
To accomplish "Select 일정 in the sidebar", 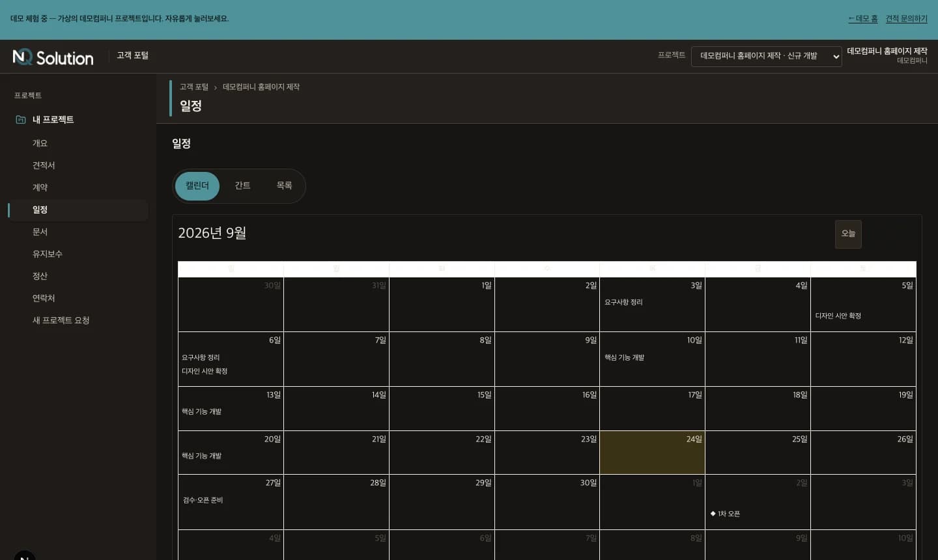I will (x=78, y=210).
